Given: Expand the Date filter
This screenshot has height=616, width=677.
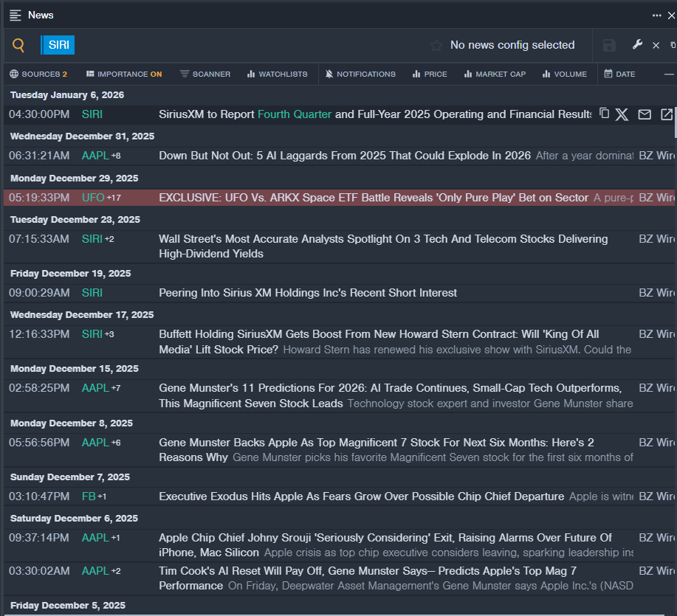Looking at the screenshot, I should pyautogui.click(x=619, y=74).
